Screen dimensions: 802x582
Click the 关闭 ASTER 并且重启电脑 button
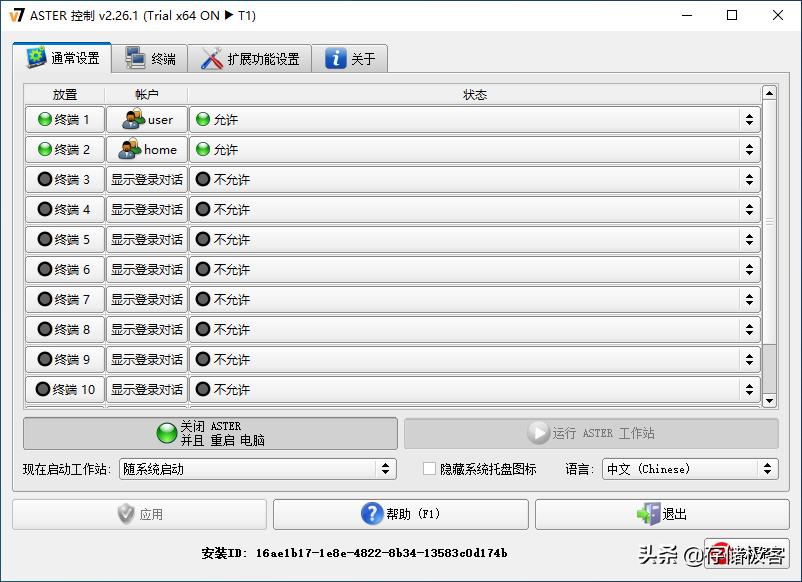point(210,432)
